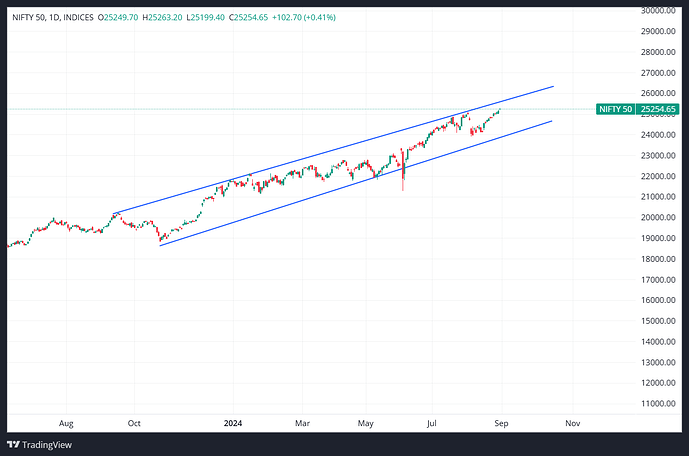This screenshot has height=456, width=689.
Task: Click the 25254.65 current price tag
Action: (x=658, y=109)
